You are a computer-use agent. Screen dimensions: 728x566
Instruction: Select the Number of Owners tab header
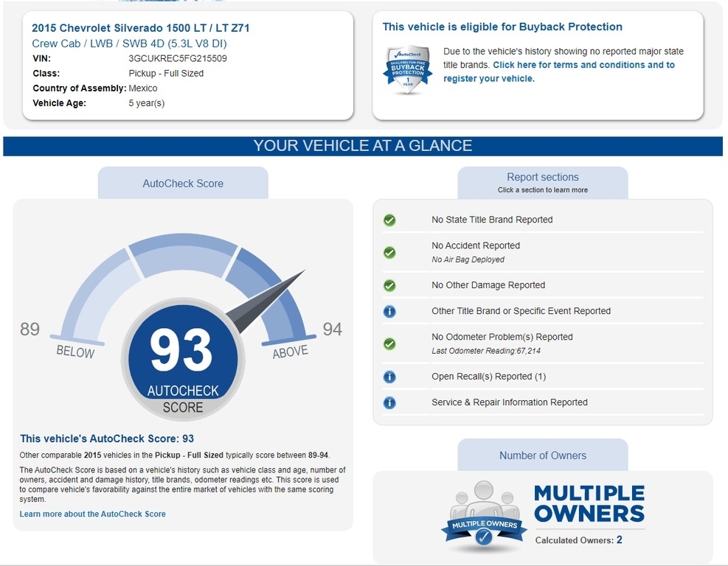[543, 455]
